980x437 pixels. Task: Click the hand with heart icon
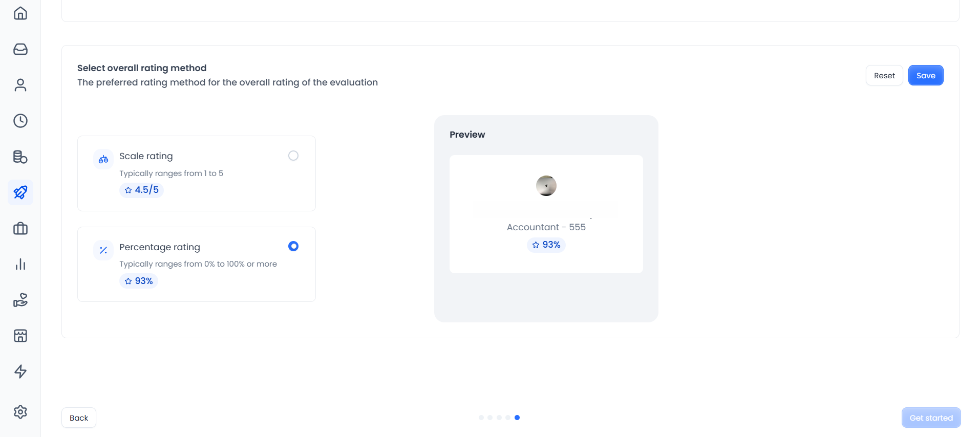pyautogui.click(x=20, y=300)
